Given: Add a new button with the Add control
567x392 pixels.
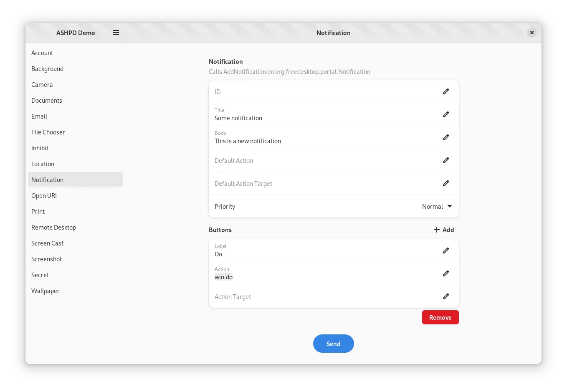Looking at the screenshot, I should pyautogui.click(x=443, y=230).
